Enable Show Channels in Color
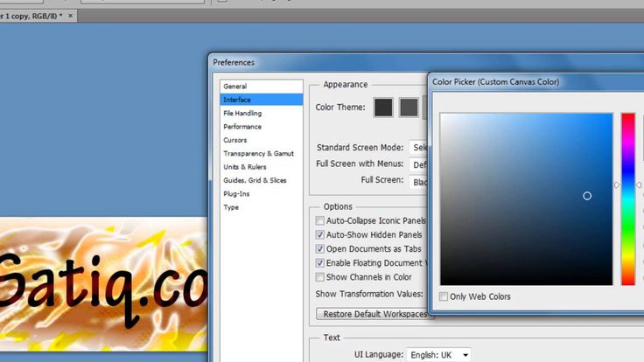 [x=319, y=277]
